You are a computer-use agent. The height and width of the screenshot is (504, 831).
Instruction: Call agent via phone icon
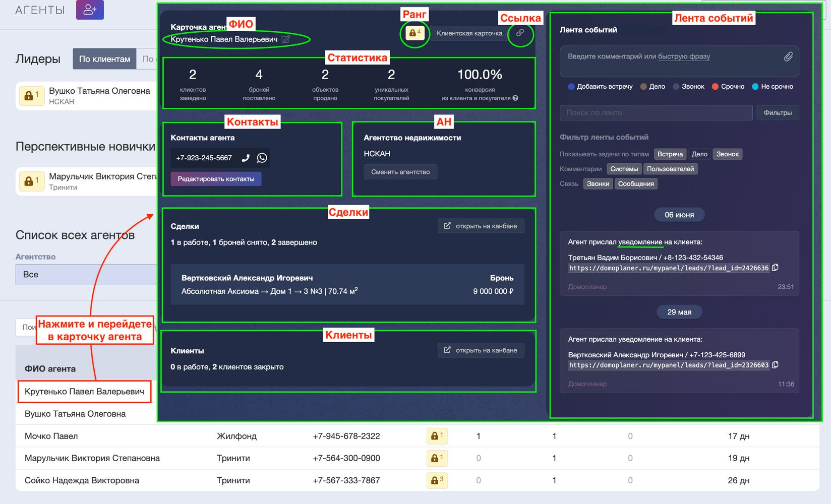(246, 158)
